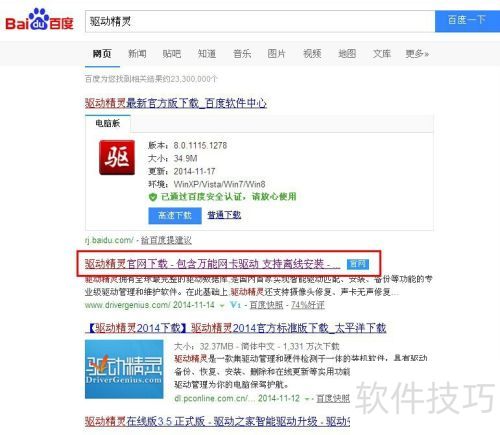Click the 普通下载 link
The height and width of the screenshot is (435, 500).
pos(224,215)
